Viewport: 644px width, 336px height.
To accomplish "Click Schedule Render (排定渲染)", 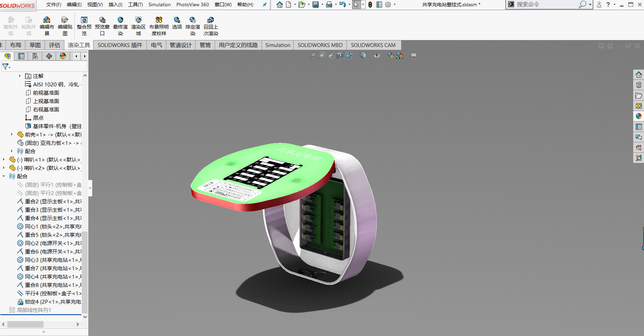I will click(x=193, y=26).
